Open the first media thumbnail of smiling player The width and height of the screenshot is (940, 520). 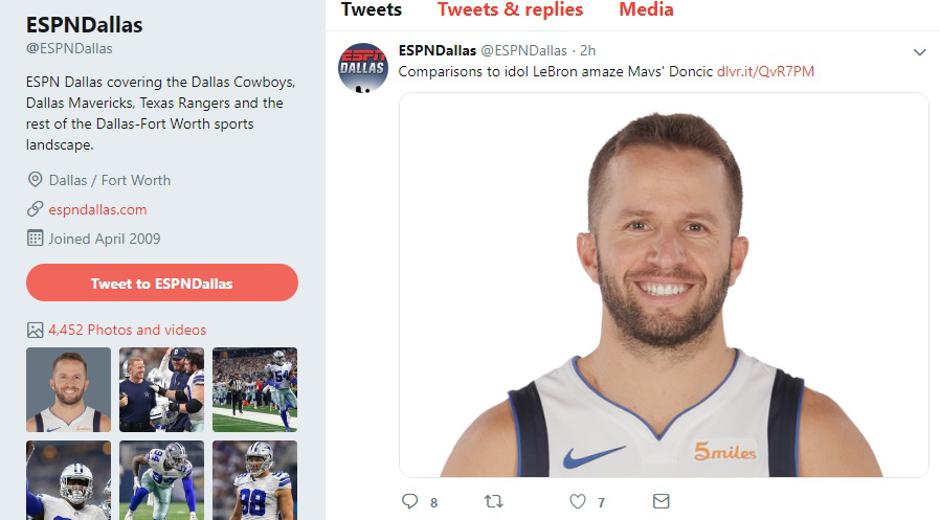pyautogui.click(x=68, y=390)
